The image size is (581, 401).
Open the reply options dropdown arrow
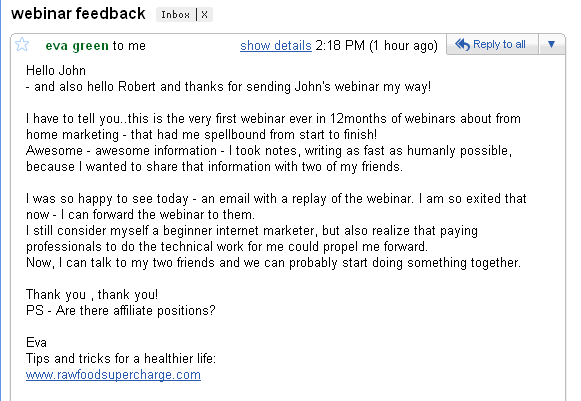click(x=551, y=44)
